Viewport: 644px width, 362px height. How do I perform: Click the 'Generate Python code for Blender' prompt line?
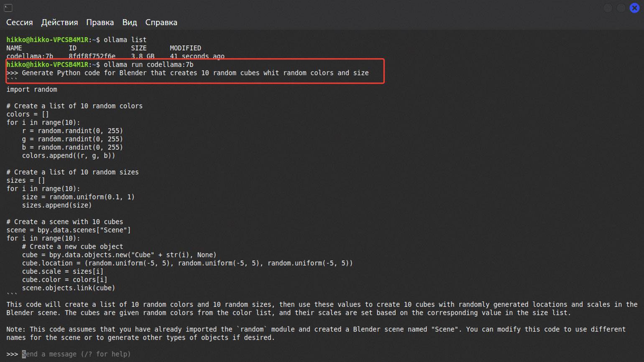click(x=195, y=73)
